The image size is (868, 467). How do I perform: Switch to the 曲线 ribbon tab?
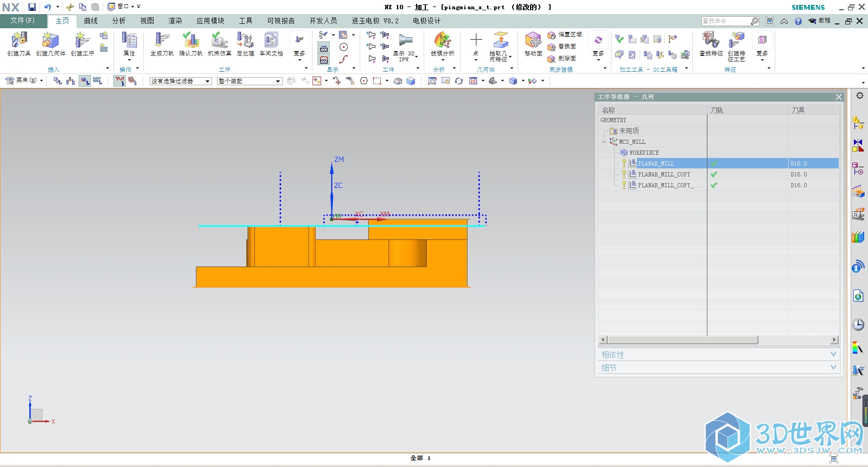click(91, 21)
